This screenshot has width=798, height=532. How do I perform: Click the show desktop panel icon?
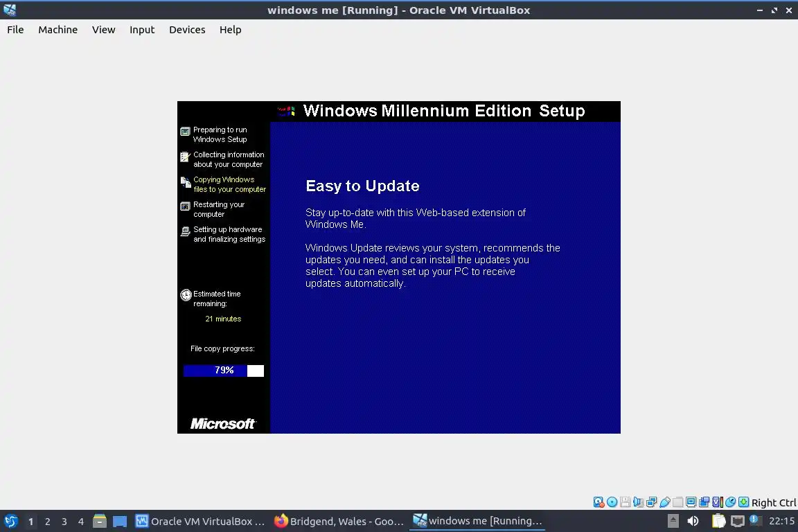coord(120,522)
